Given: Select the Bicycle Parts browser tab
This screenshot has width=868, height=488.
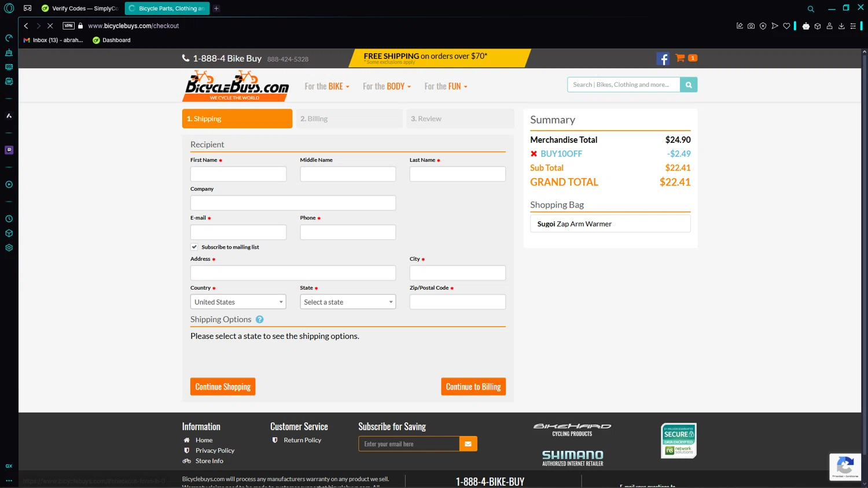Looking at the screenshot, I should point(167,9).
